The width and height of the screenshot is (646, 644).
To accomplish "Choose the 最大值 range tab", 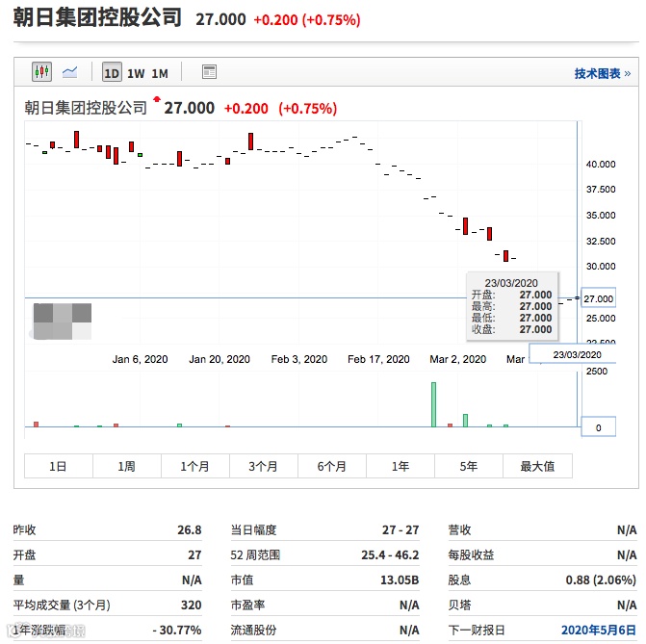I will click(x=537, y=466).
